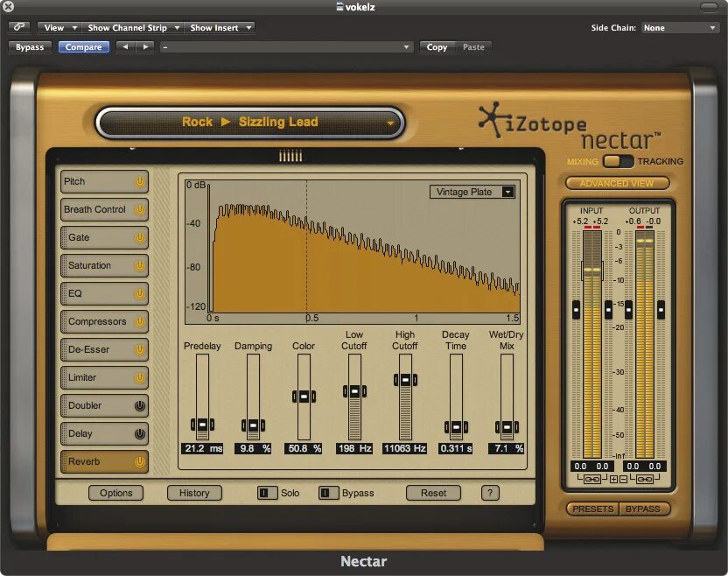Switch to Advanced View

pyautogui.click(x=617, y=183)
